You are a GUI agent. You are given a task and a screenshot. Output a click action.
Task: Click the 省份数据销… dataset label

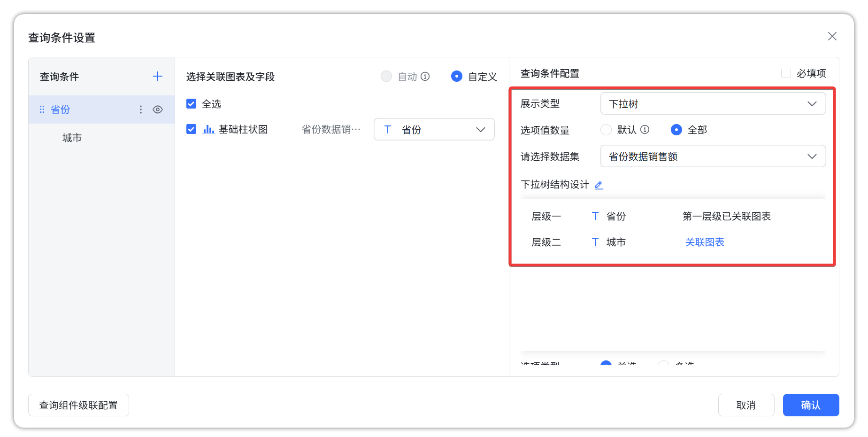click(x=331, y=129)
